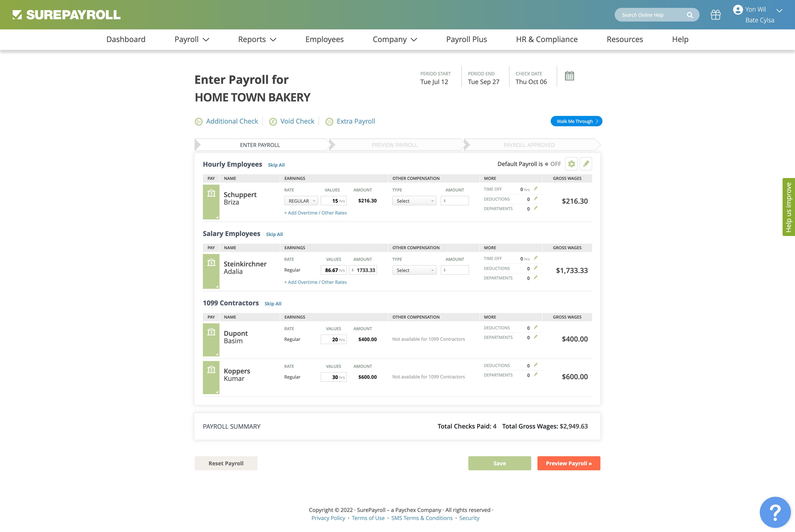Open the calendar next to Check Date
The height and width of the screenshot is (532, 795).
pos(570,76)
